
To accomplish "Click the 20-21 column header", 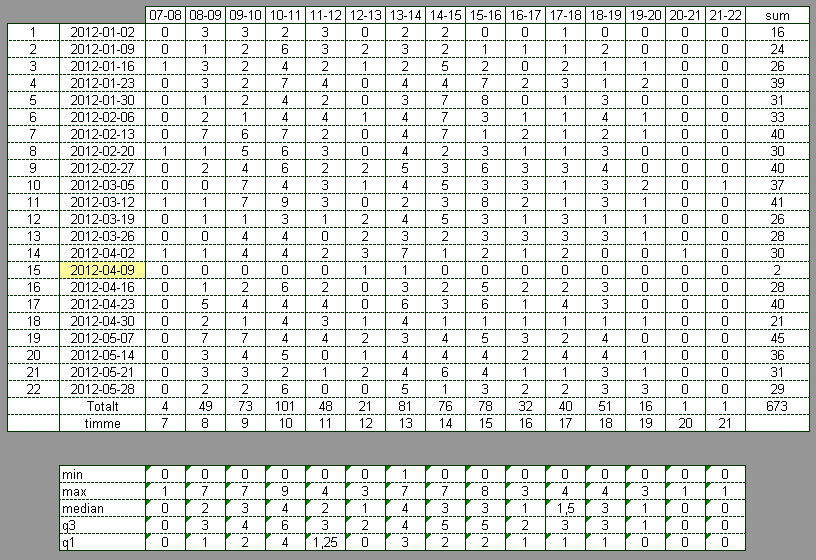I will [685, 15].
